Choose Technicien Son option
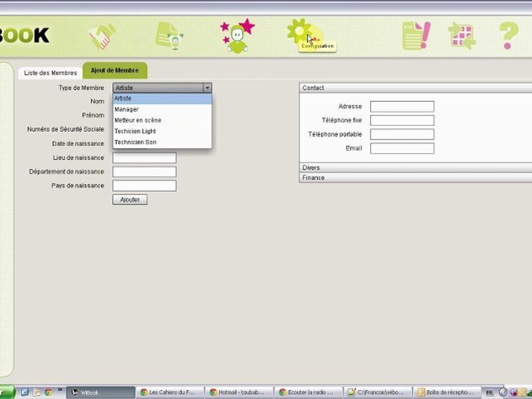Screen dimensions: 532x399 162,142
